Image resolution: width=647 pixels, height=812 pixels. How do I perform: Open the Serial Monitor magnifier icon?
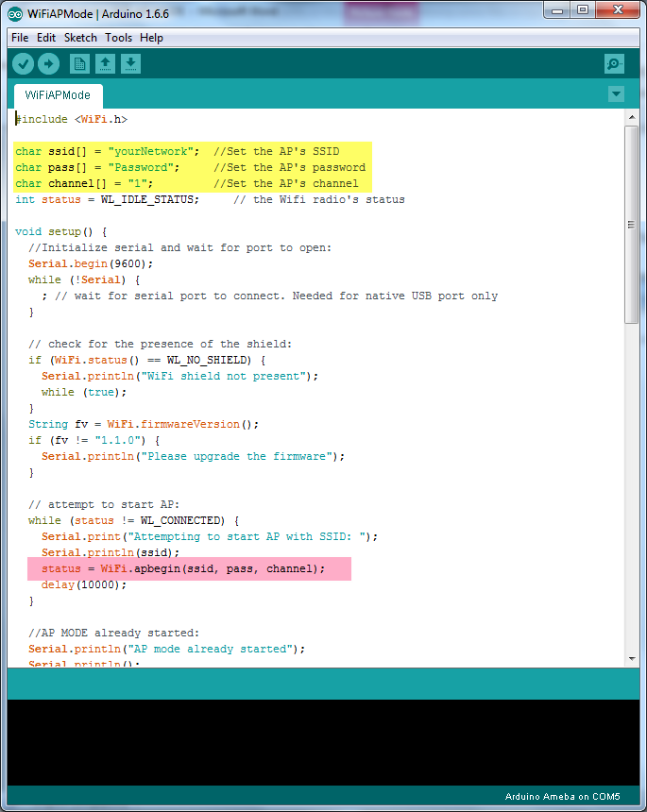point(614,63)
